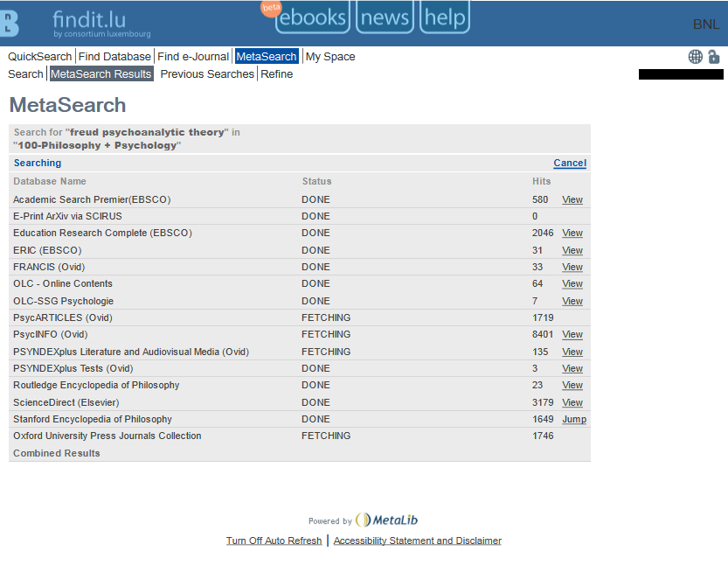The image size is (728, 565).
Task: Open Find e-Journal menu
Action: coord(193,57)
